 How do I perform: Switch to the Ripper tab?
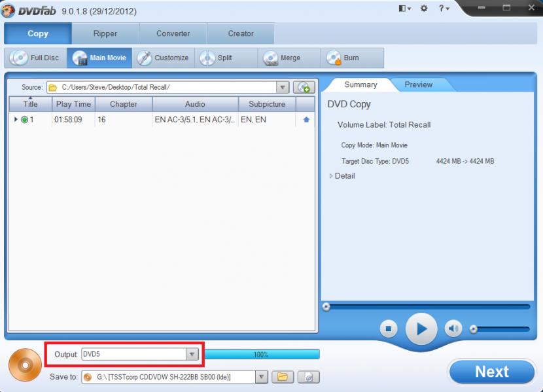[x=105, y=33]
